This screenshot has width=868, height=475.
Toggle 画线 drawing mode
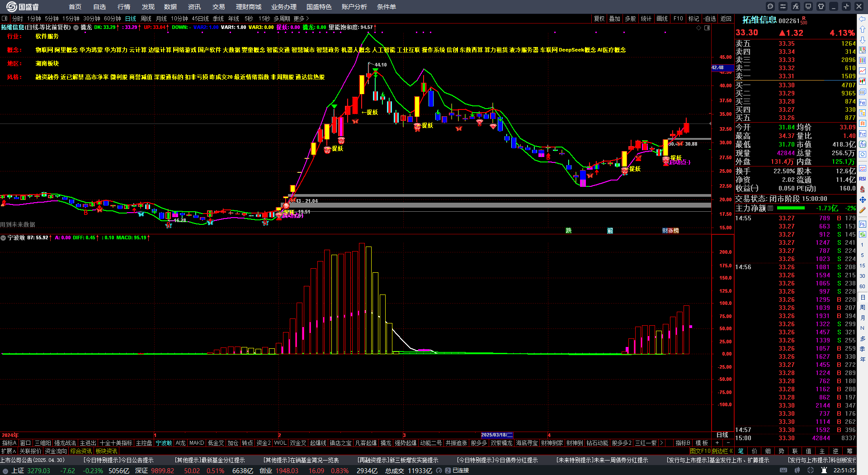pos(662,19)
